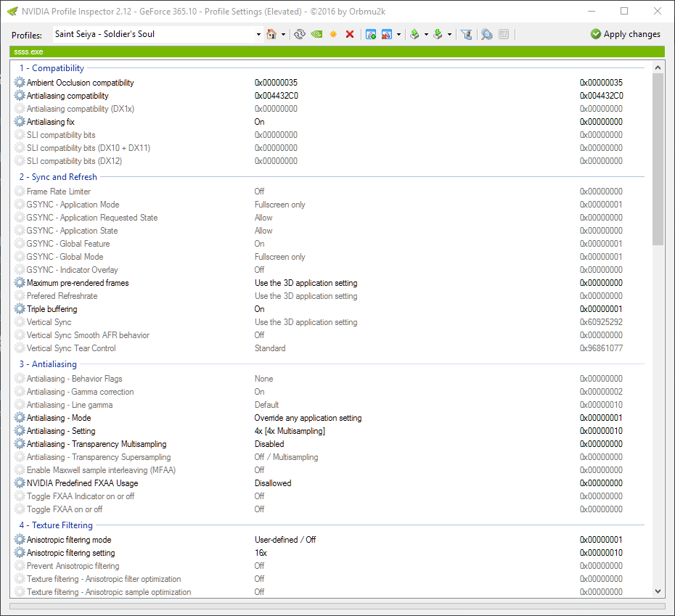Click gear icon beside Anisotropic filtering setting
Image resolution: width=675 pixels, height=616 pixels.
20,553
